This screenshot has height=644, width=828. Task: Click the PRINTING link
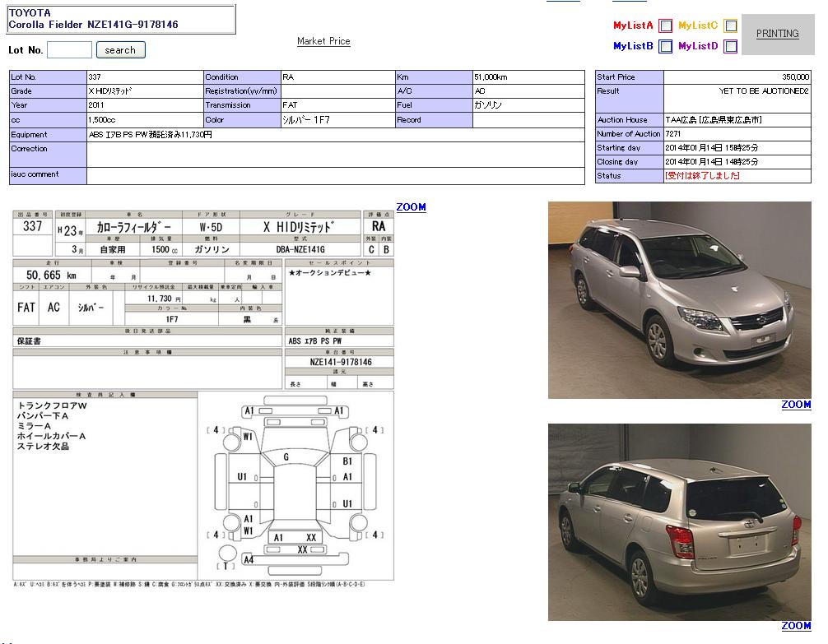(777, 34)
